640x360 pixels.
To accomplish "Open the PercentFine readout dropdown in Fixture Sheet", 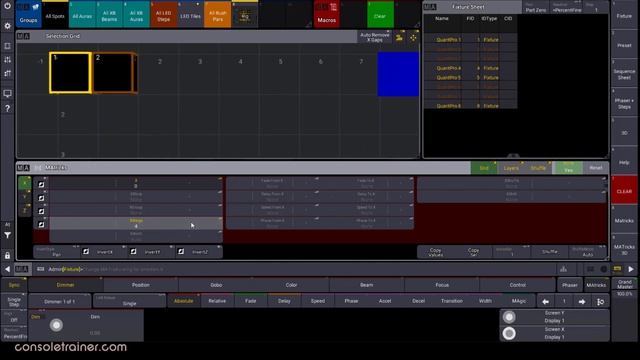I will [x=567, y=8].
